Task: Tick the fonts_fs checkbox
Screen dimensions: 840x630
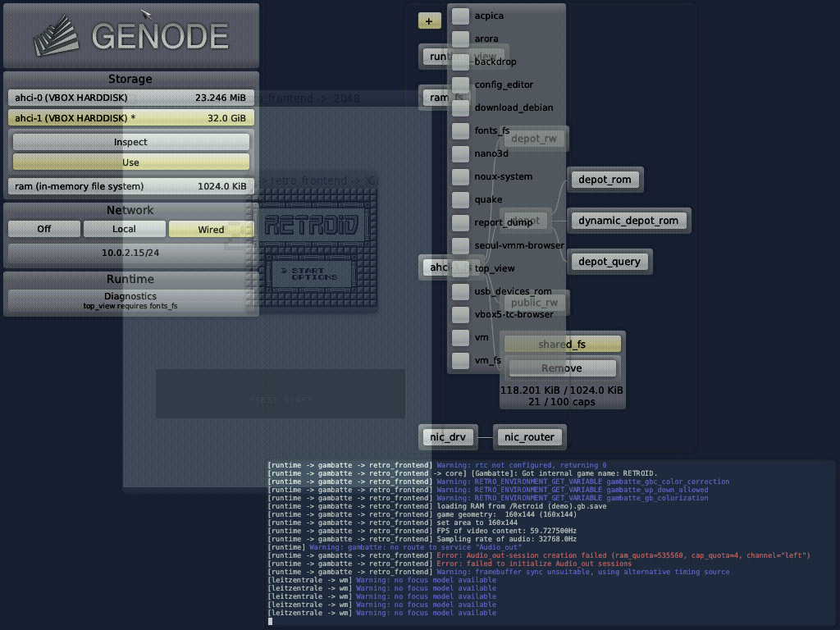Action: tap(460, 130)
